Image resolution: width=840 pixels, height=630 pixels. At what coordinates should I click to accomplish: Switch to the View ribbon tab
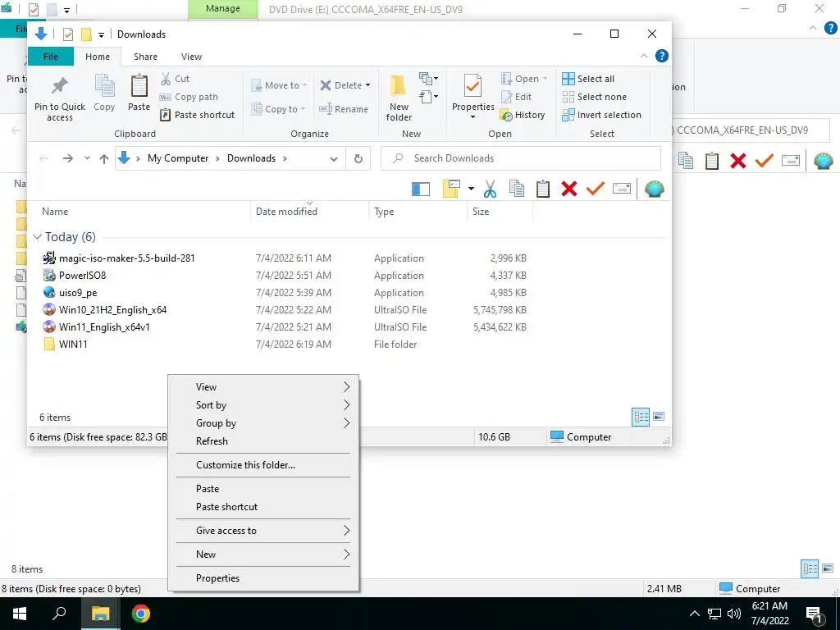pyautogui.click(x=191, y=57)
